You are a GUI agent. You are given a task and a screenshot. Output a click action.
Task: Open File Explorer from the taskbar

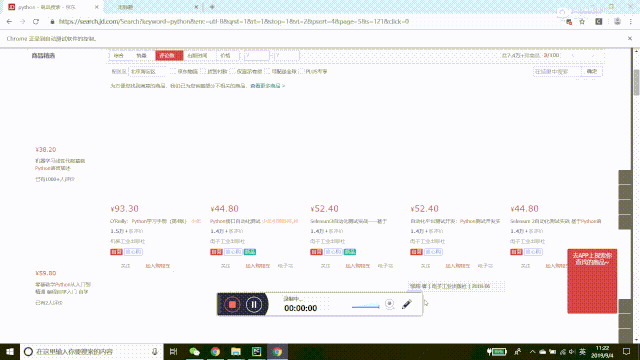point(236,351)
